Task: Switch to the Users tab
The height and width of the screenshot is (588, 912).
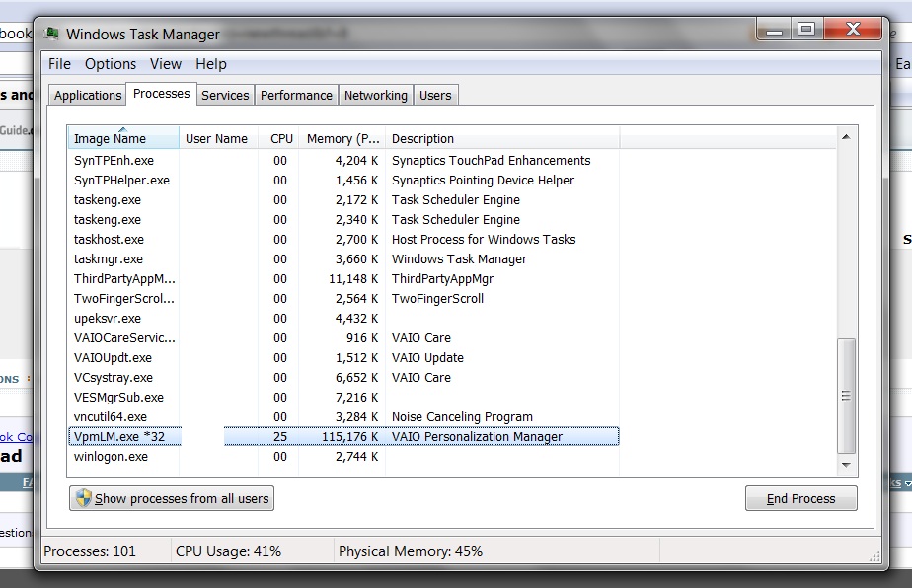Action: point(435,96)
